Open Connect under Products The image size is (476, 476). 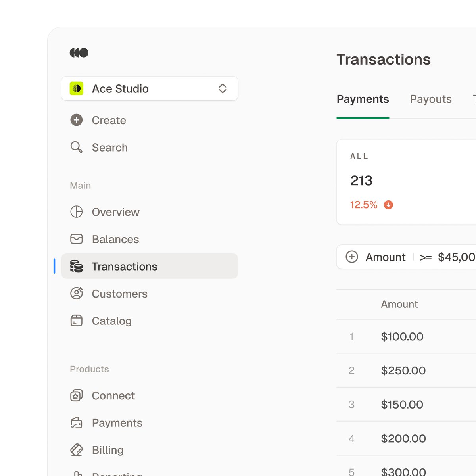pyautogui.click(x=150, y=395)
